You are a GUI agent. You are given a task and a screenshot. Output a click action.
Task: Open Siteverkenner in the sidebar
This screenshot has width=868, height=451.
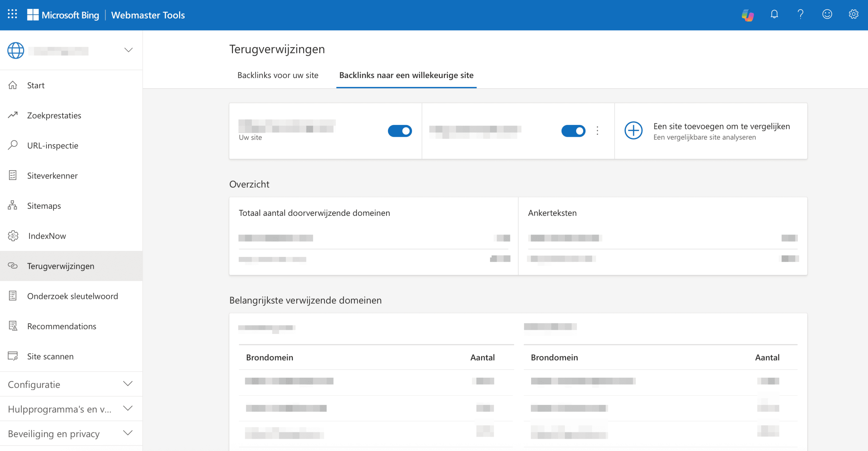[71, 176]
